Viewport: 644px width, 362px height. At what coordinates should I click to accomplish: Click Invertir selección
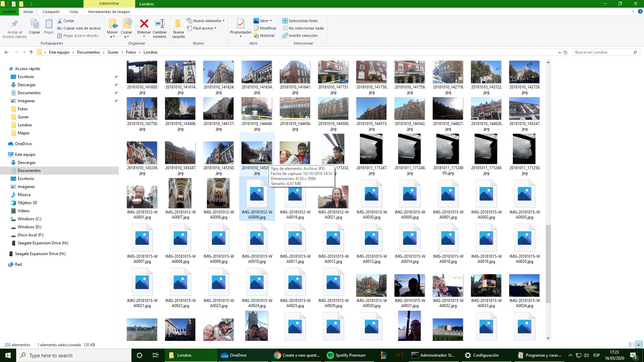coord(300,36)
